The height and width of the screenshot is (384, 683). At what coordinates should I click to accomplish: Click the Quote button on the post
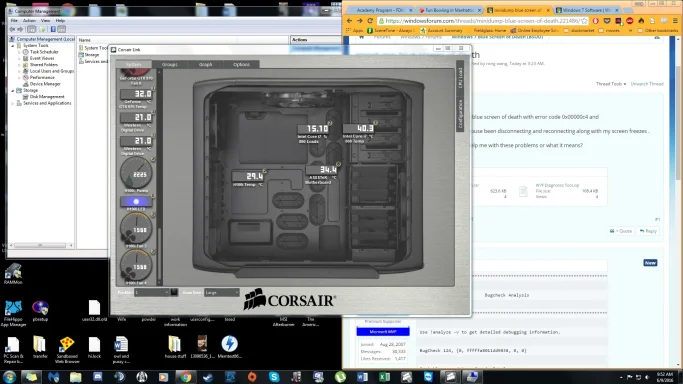coord(621,231)
